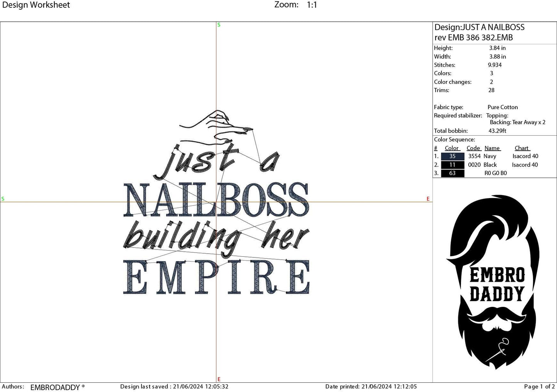
Task: Open the Design Worksheet menu label
Action: pyautogui.click(x=37, y=5)
